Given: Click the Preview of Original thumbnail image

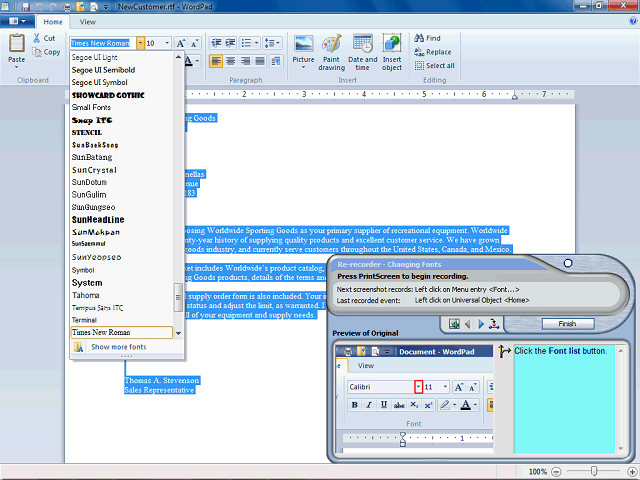Looking at the screenshot, I should pos(414,399).
